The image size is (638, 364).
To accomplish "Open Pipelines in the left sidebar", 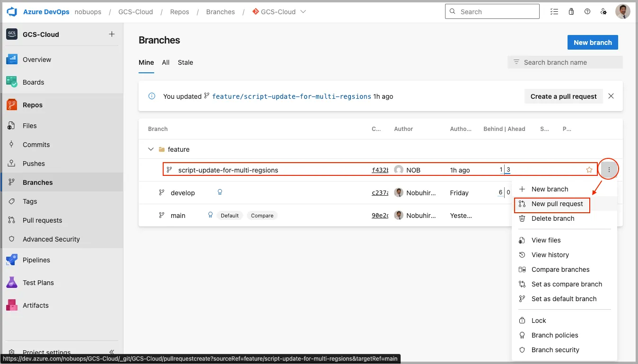I will (x=36, y=260).
